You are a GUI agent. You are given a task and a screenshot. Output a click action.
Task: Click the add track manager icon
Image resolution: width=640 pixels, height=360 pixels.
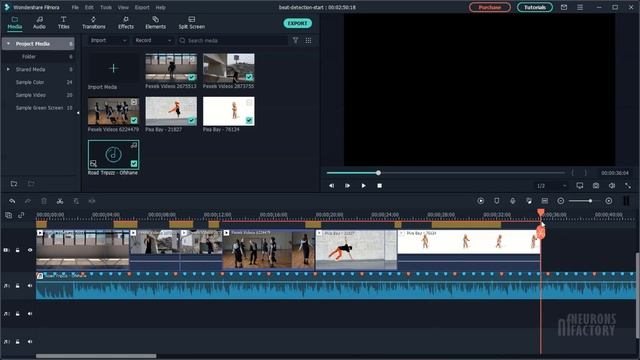[9, 215]
